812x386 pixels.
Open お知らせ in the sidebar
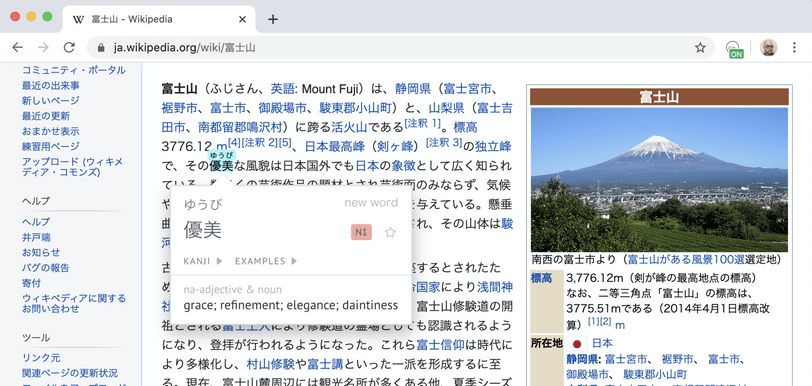(x=41, y=252)
